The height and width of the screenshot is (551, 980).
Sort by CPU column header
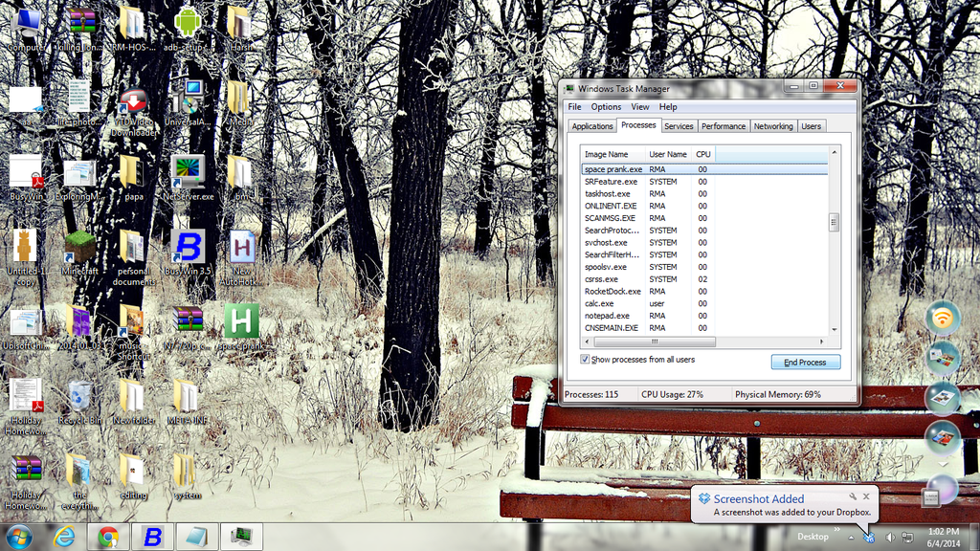click(x=703, y=154)
